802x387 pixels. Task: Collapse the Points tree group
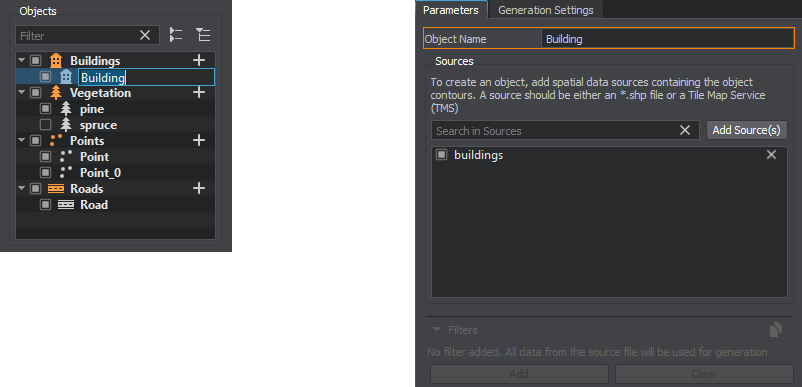pos(21,141)
